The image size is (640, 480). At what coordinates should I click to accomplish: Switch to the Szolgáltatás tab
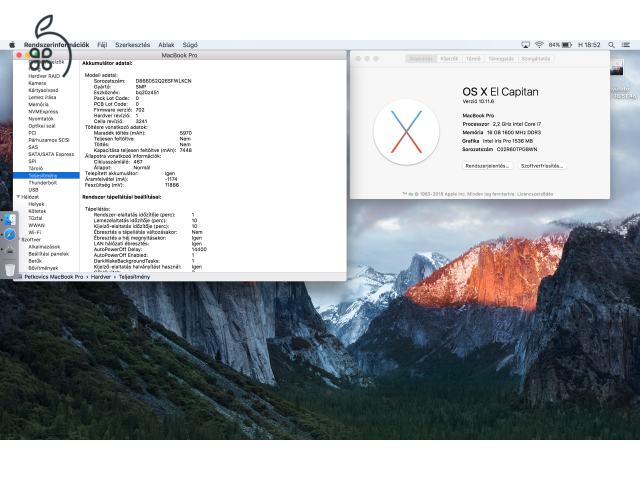536,59
